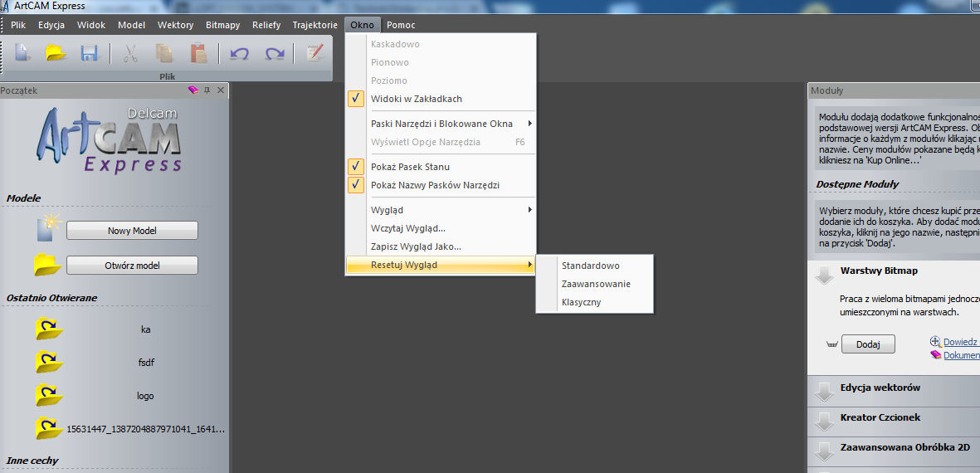Open the recent file icon for ka
Viewport: 980px width, 473px height.
click(x=50, y=329)
